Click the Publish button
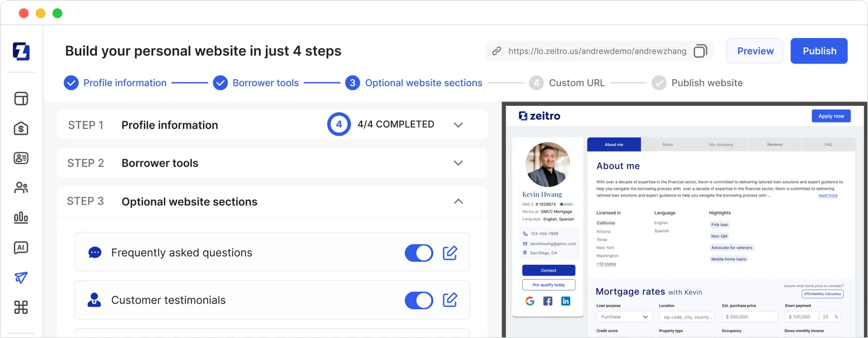 pos(819,51)
